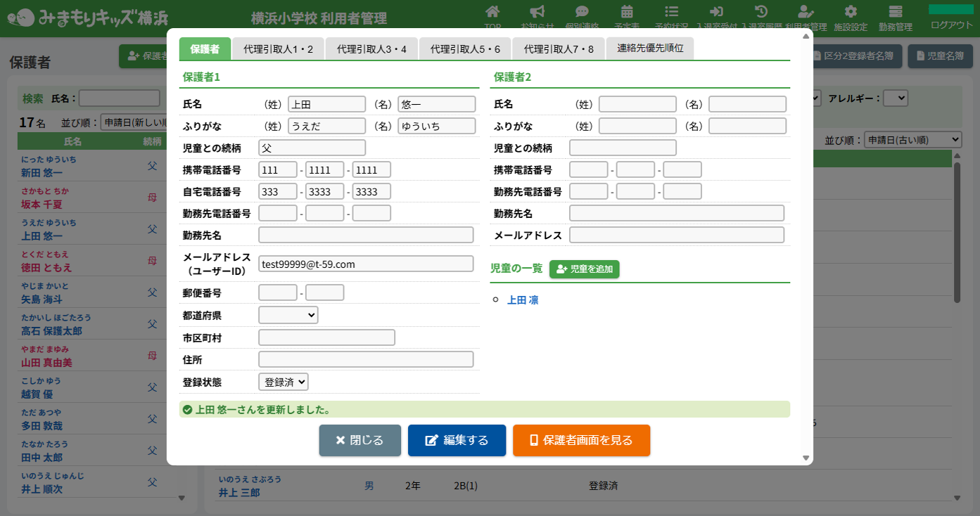
Task: Click the 利用者管理 user-edit icon
Action: (x=806, y=12)
